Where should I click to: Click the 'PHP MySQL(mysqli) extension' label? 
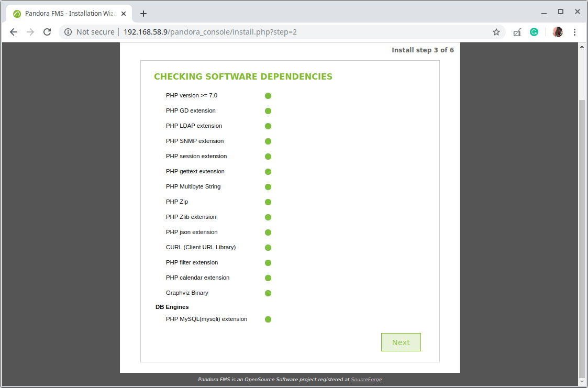point(206,319)
